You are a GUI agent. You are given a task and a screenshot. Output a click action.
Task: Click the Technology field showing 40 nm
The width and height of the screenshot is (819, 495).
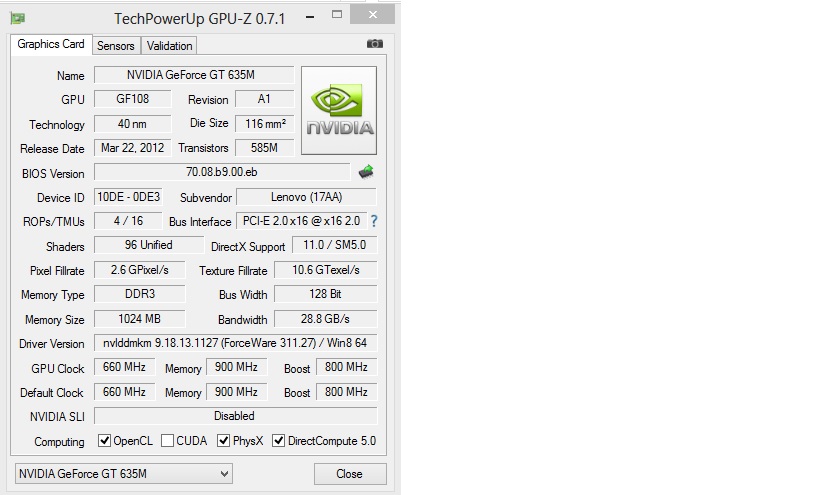coord(133,124)
